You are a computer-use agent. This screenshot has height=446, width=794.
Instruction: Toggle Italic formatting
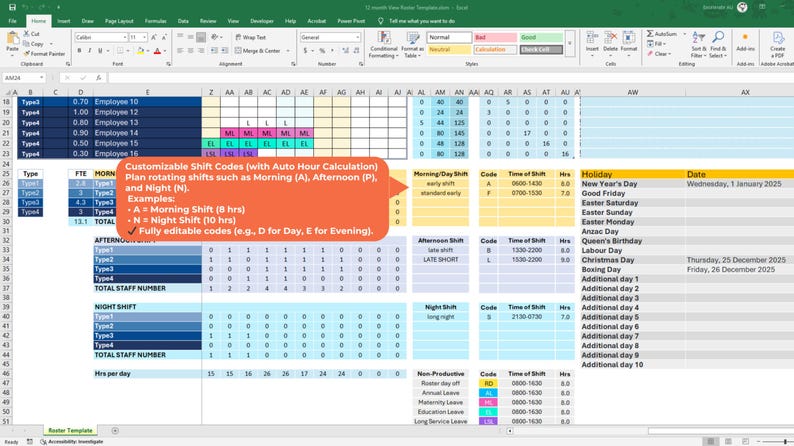coord(90,51)
